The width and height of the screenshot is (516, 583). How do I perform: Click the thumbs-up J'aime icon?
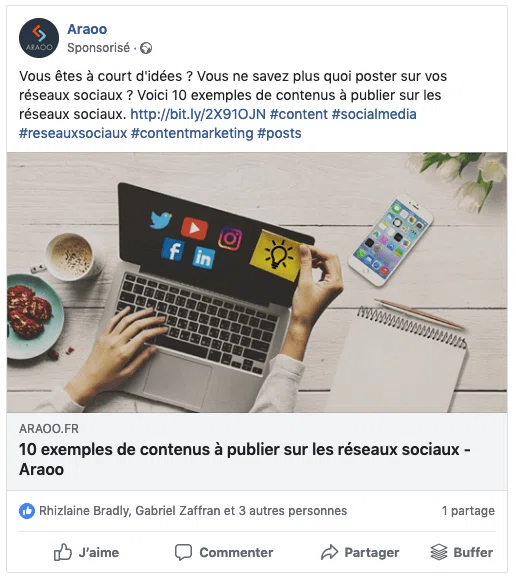click(x=62, y=552)
